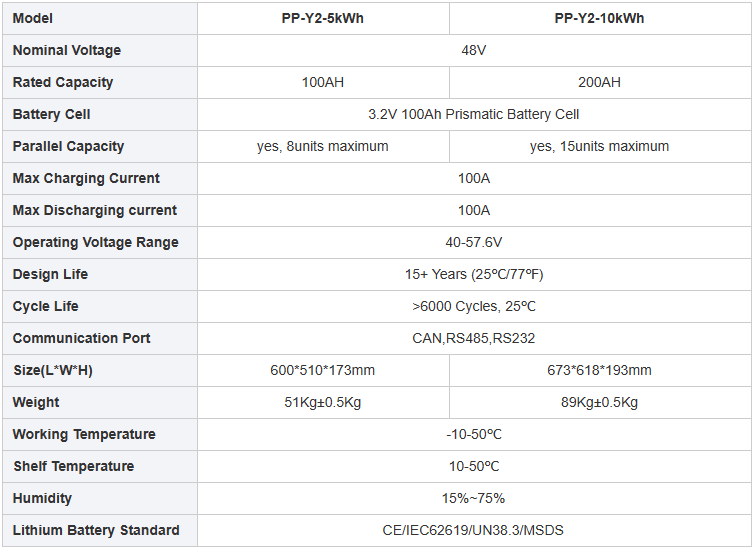Click the 200AH rated capacity cell

pyautogui.click(x=600, y=82)
